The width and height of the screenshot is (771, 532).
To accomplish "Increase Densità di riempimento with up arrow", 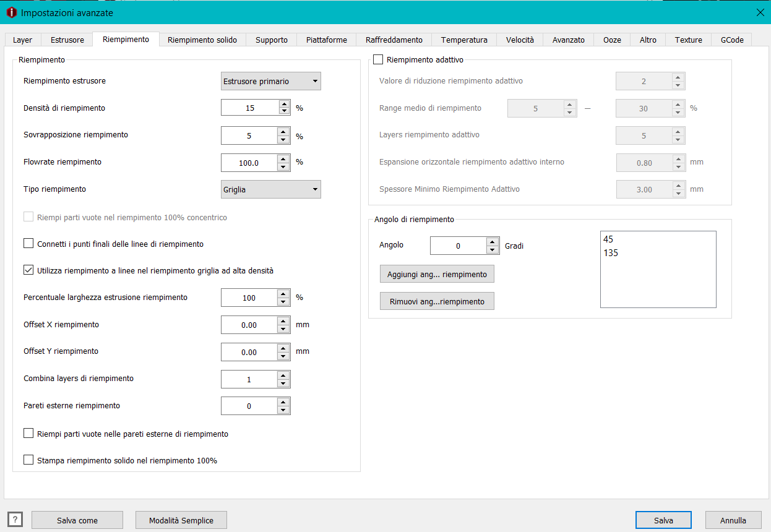I will pos(284,104).
